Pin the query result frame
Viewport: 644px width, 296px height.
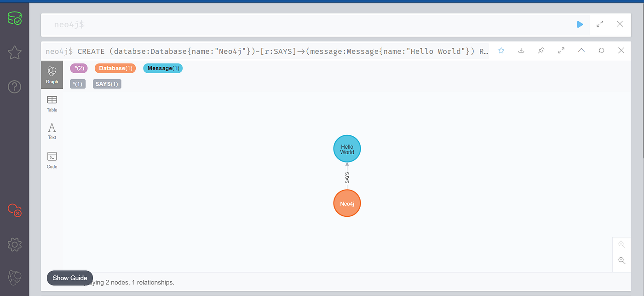[x=541, y=51]
